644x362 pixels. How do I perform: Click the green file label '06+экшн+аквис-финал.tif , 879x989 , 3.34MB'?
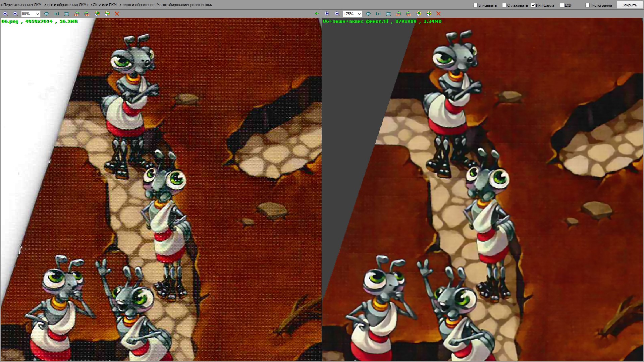click(x=382, y=21)
